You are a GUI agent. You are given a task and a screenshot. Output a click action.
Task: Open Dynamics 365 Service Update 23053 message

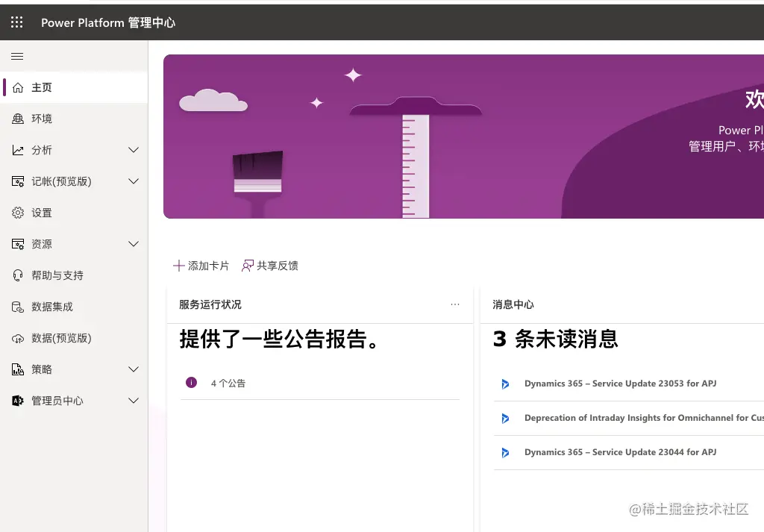click(620, 384)
